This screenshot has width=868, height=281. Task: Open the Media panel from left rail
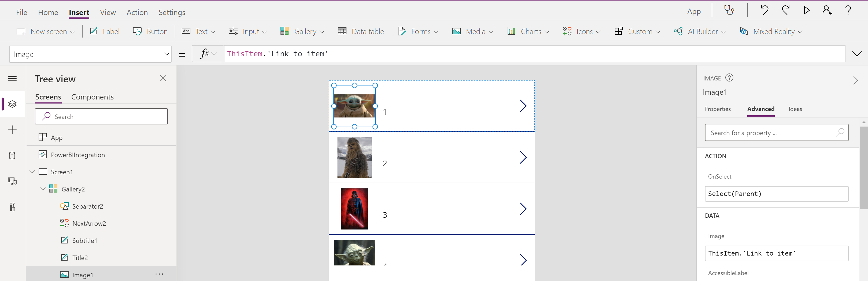pyautogui.click(x=12, y=181)
